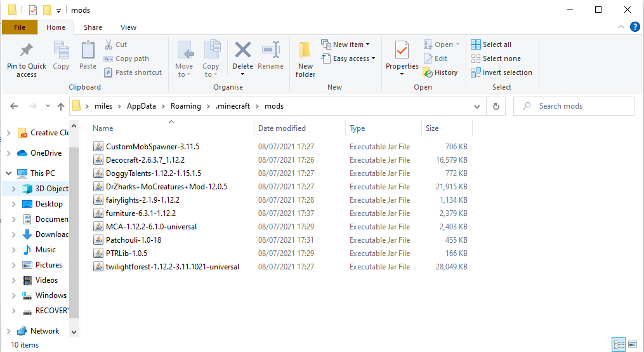Click Paste shortcut
The width and height of the screenshot is (644, 352).
click(133, 72)
